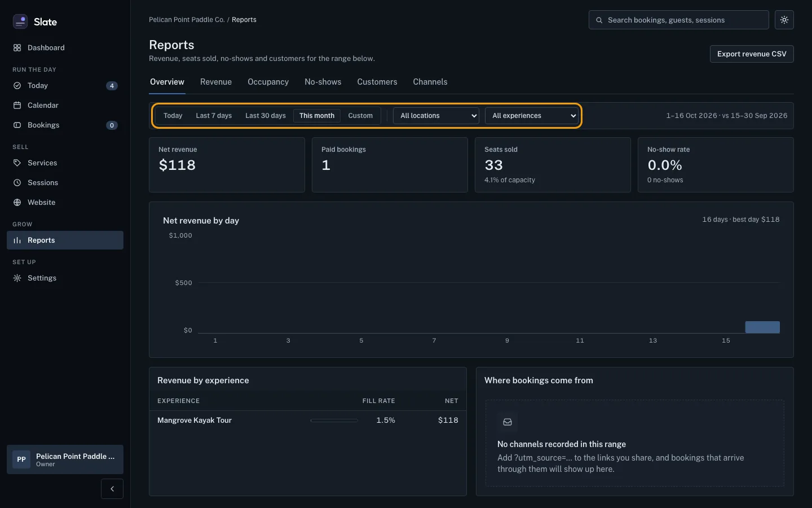Click the Mangrove Kayak Tour fill rate bar
This screenshot has width=812, height=508.
click(x=334, y=421)
